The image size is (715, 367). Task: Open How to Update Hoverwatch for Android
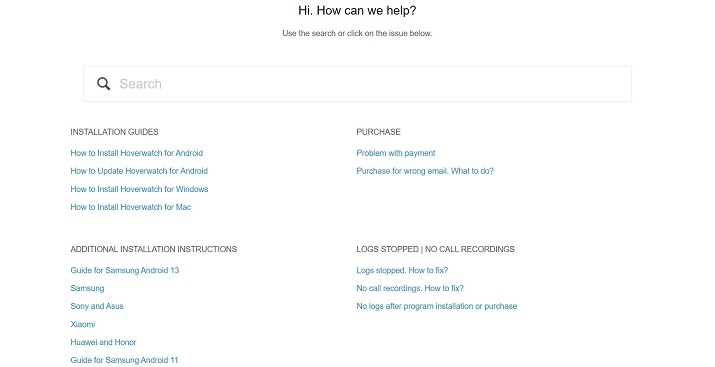[139, 171]
